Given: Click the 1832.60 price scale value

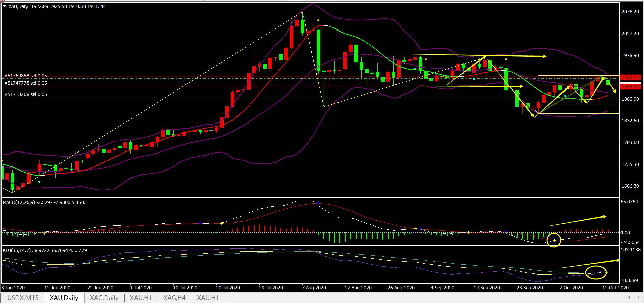Looking at the screenshot, I should [630, 121].
